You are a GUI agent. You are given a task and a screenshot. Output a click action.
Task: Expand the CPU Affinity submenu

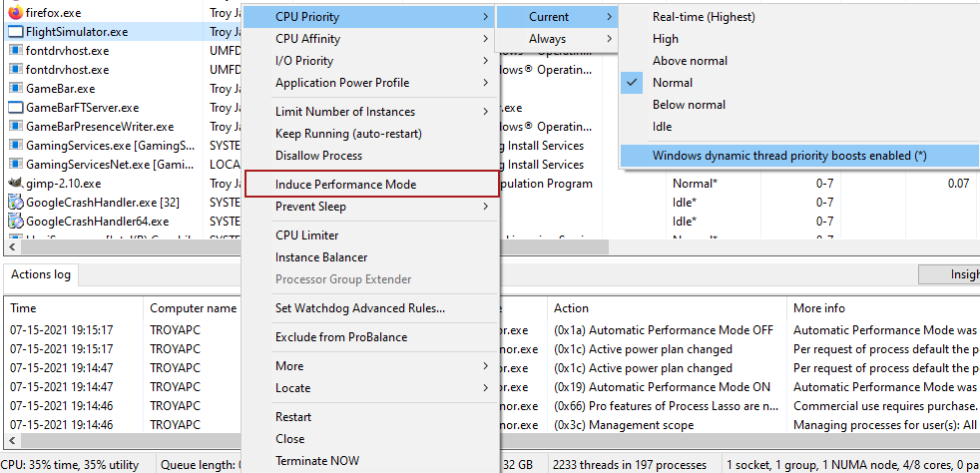(x=370, y=39)
